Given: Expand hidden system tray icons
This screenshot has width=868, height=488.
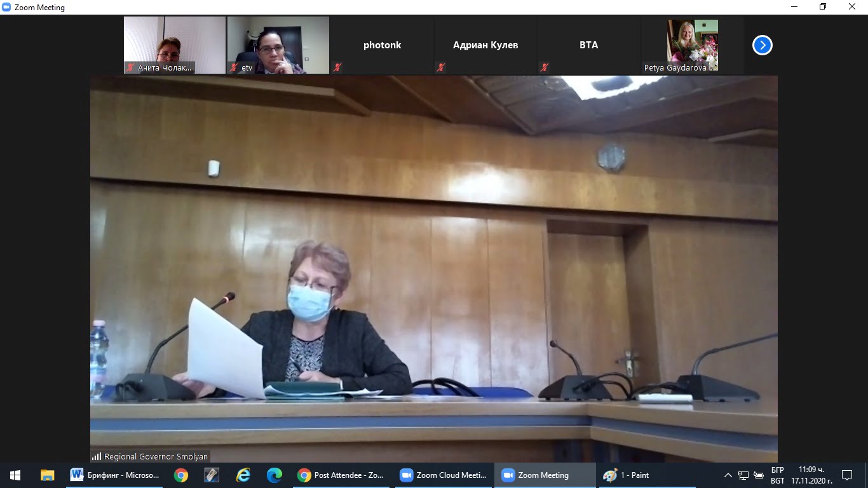Looking at the screenshot, I should [728, 475].
